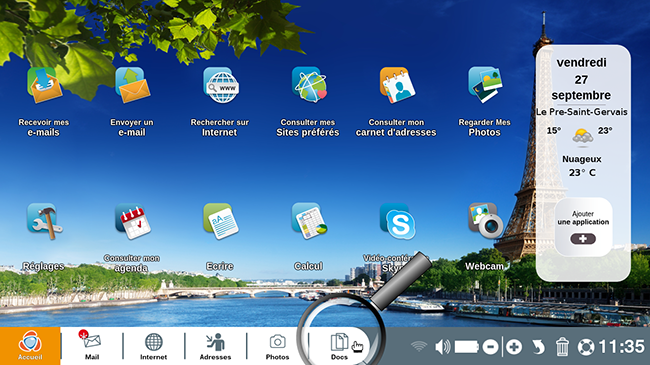Switch to the Adresses tab
The height and width of the screenshot is (365, 650).
[215, 346]
